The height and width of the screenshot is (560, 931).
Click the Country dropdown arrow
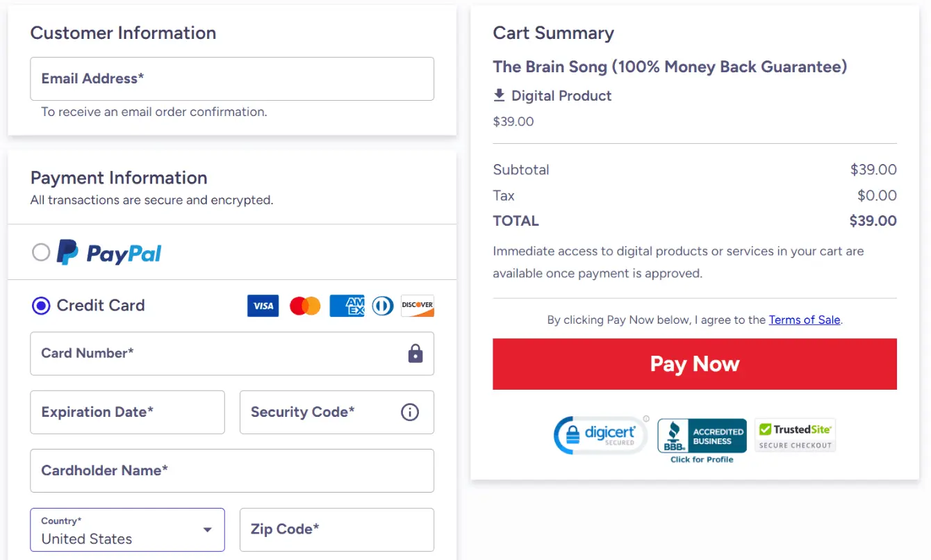pyautogui.click(x=207, y=529)
